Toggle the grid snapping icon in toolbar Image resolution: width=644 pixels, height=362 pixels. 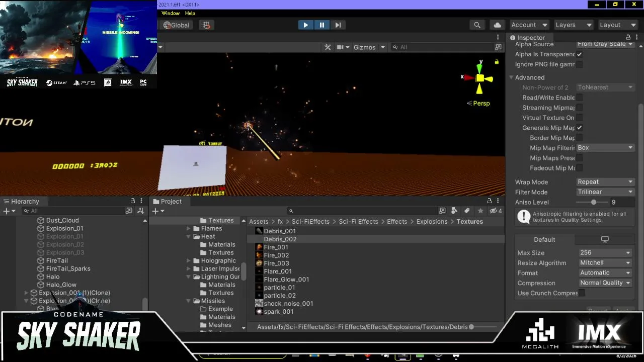tap(206, 25)
